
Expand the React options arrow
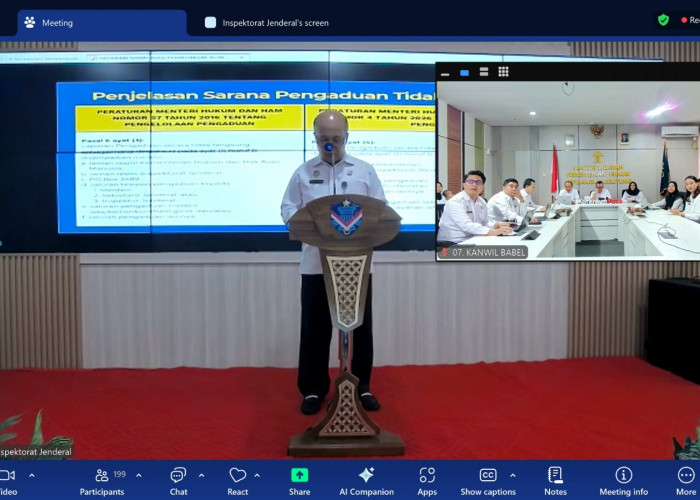(257, 476)
